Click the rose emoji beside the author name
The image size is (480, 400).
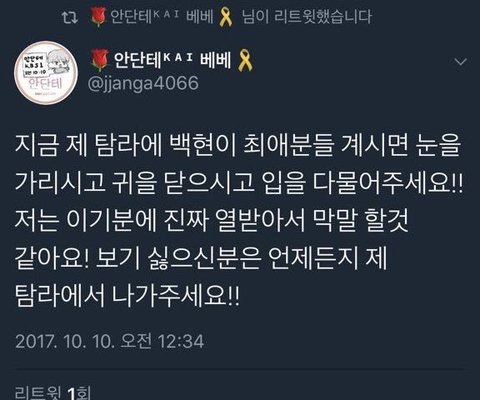click(100, 60)
